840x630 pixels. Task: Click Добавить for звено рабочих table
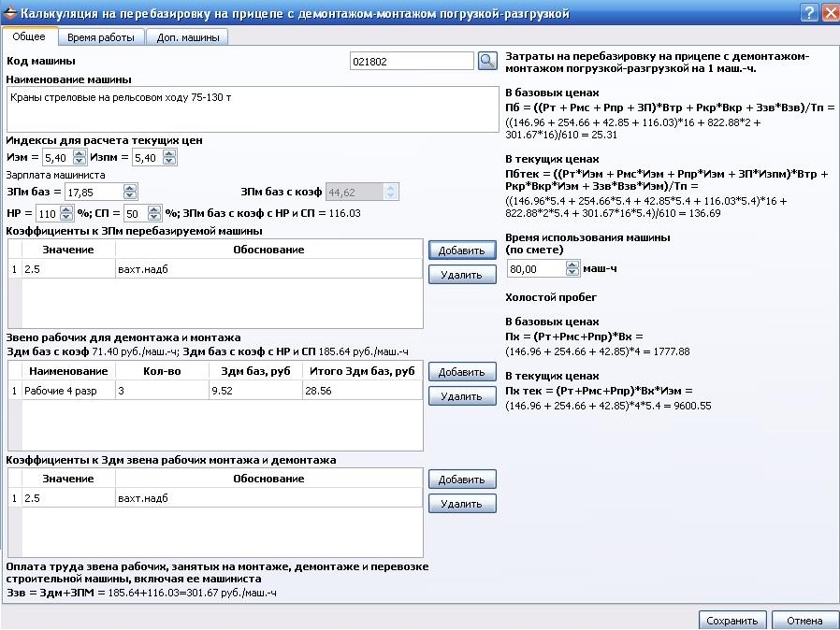462,372
